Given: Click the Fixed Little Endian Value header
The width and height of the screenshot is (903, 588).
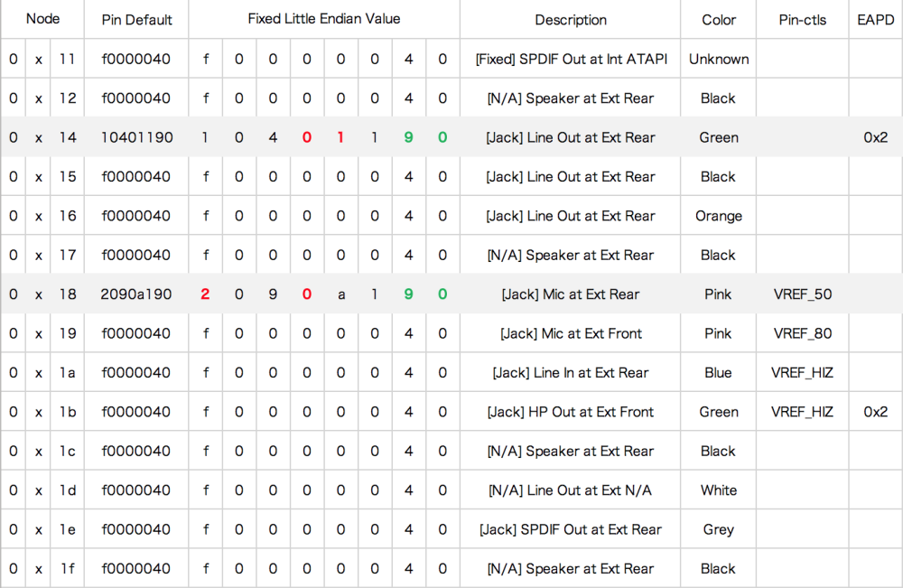Looking at the screenshot, I should coord(323,19).
